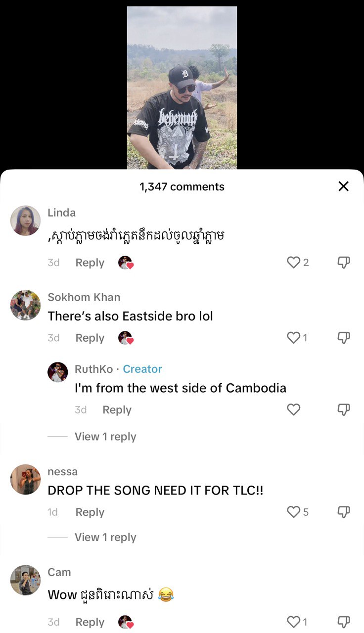Screen dimensions: 364x633
Task: Dislike nessa's comment
Action: (x=344, y=512)
